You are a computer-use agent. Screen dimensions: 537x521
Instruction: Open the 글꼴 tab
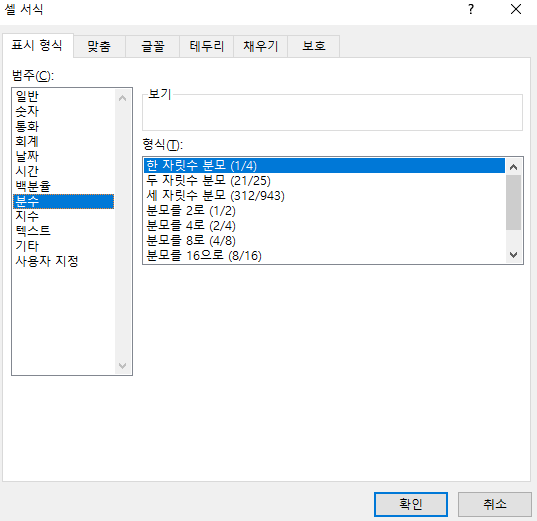(153, 46)
